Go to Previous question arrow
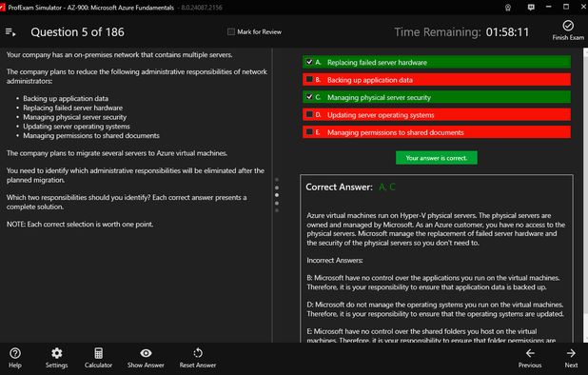This screenshot has height=375, width=588. tap(530, 353)
